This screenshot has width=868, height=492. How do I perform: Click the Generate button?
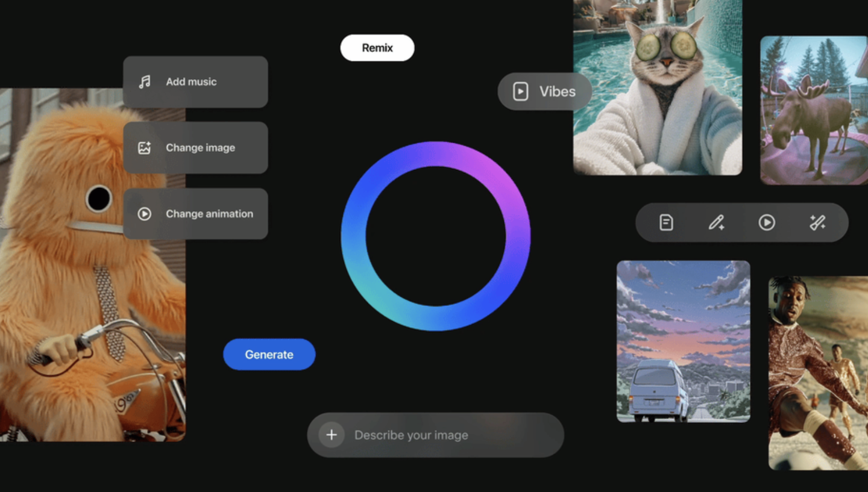(x=269, y=354)
